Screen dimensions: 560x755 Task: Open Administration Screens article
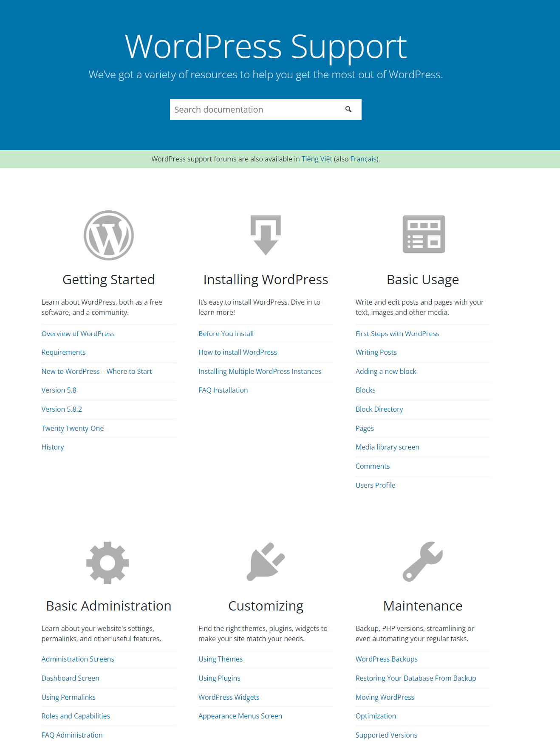[78, 659]
